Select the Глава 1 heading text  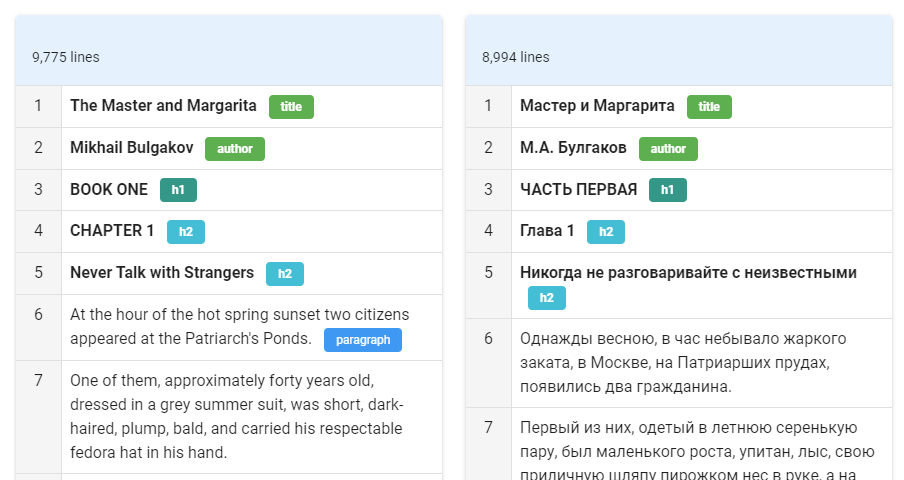(547, 230)
